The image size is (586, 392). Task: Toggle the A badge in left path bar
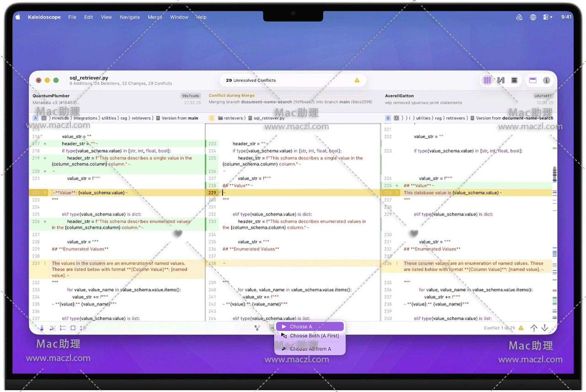(35, 118)
